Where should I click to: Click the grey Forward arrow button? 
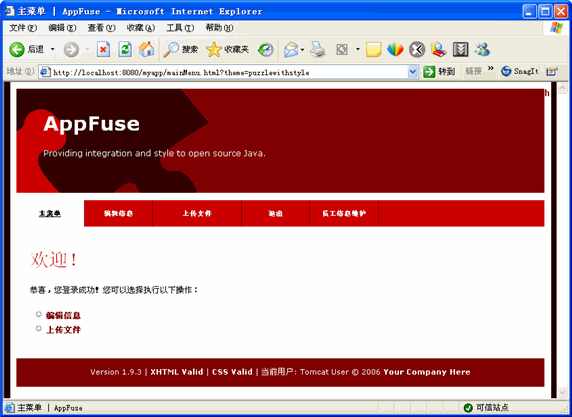coord(71,50)
